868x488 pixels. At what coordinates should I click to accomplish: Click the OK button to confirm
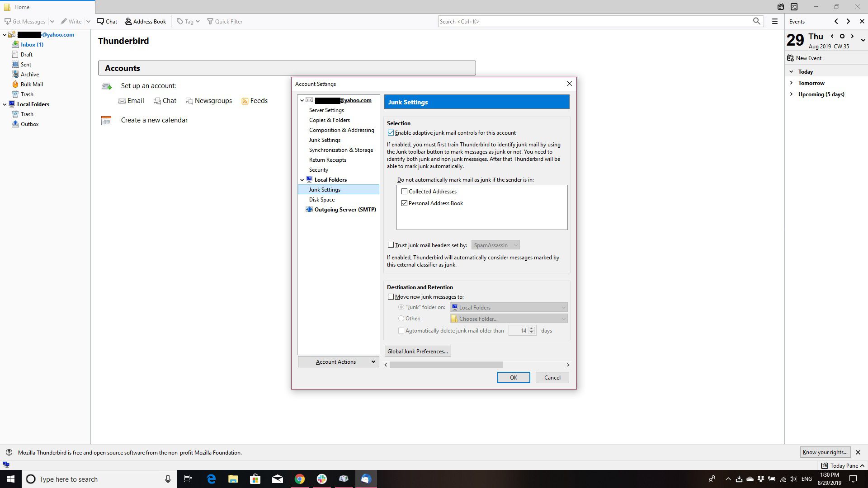tap(513, 377)
